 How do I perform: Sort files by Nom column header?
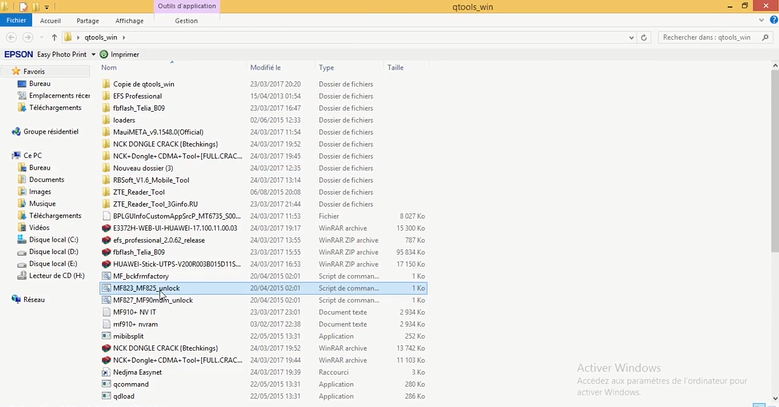[x=109, y=68]
